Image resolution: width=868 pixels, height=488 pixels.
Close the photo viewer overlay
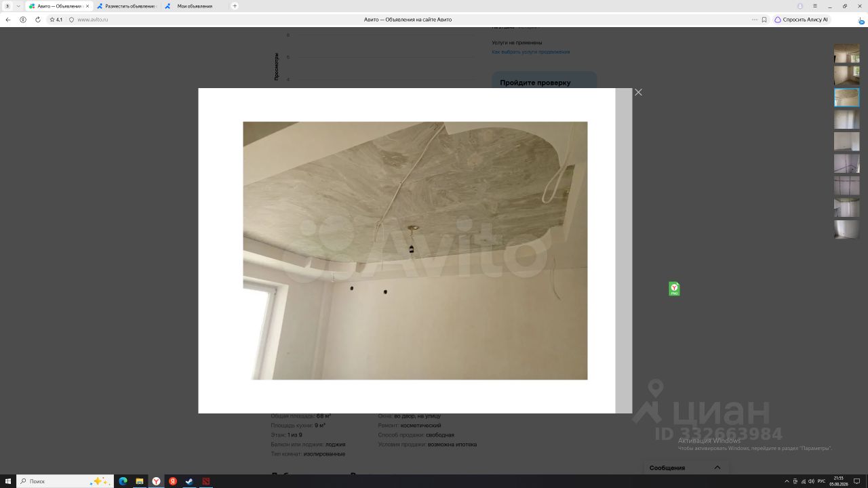[638, 92]
